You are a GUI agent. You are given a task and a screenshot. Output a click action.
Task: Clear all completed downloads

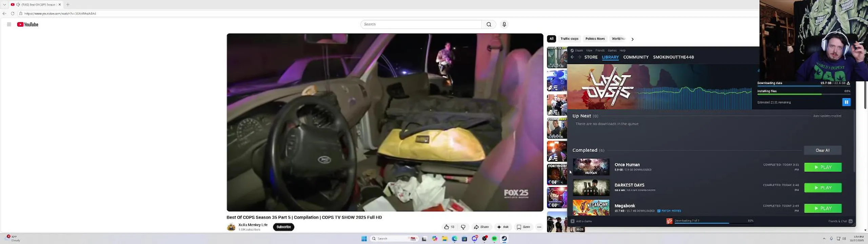(x=823, y=150)
